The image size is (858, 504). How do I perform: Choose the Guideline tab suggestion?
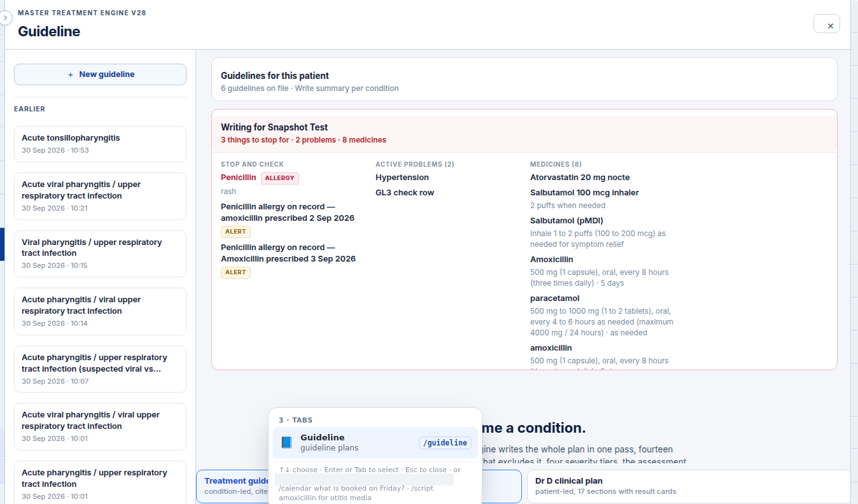[x=375, y=442]
